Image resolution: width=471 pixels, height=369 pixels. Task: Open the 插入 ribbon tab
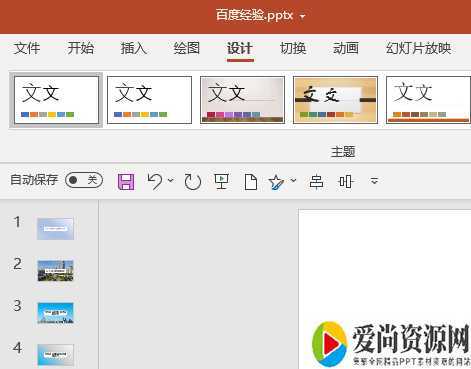tap(133, 49)
